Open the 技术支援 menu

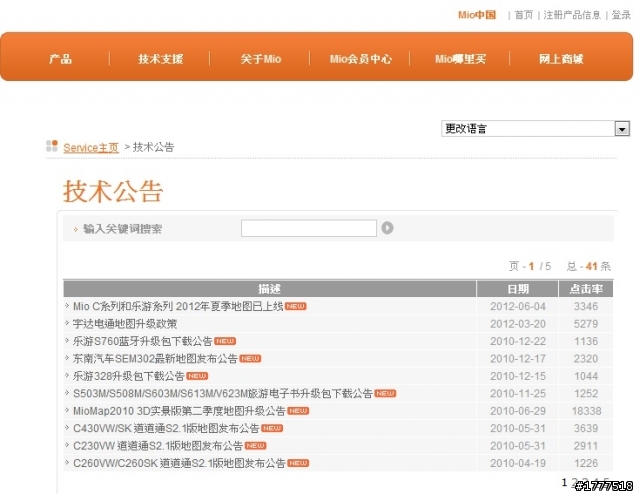point(160,59)
